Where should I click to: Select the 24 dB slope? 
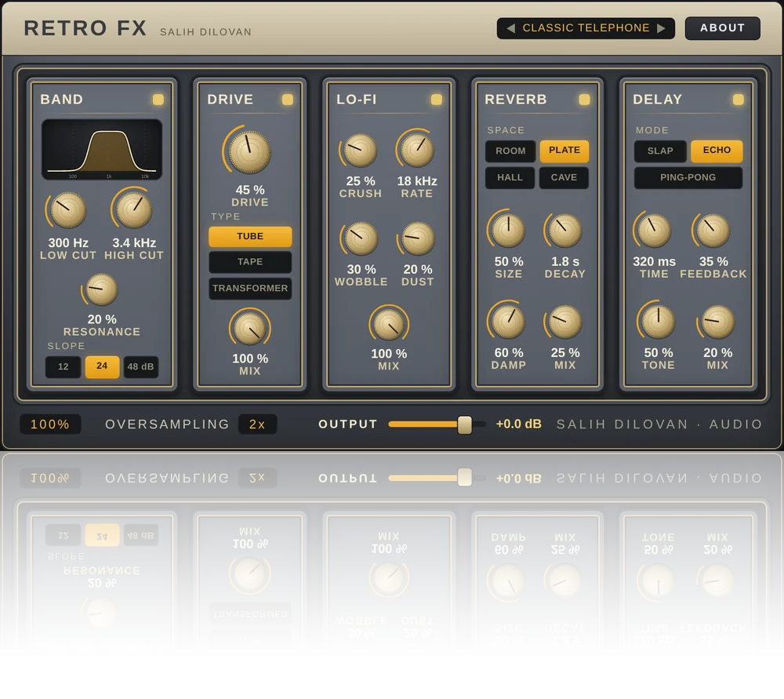tap(102, 366)
